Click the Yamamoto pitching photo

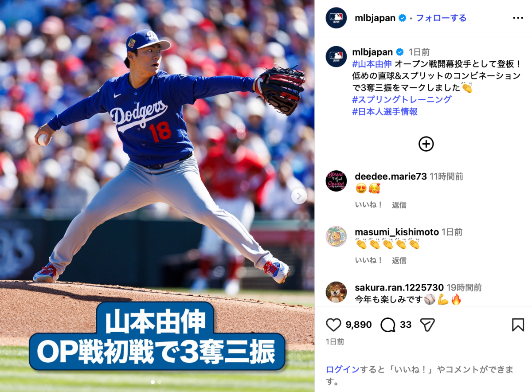(157, 196)
